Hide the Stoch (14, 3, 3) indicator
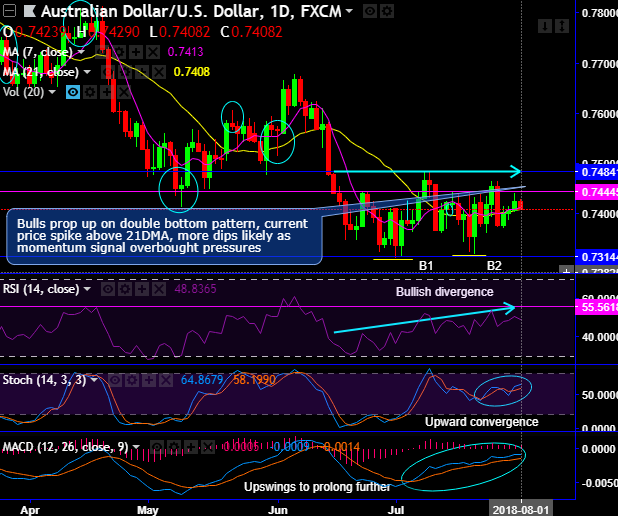The height and width of the screenshot is (516, 618). click(x=115, y=380)
